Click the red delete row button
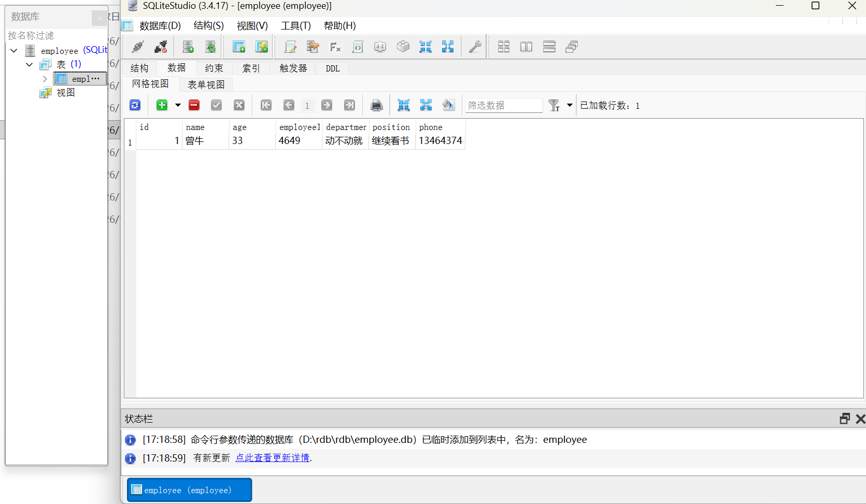The height and width of the screenshot is (504, 866). click(x=194, y=105)
